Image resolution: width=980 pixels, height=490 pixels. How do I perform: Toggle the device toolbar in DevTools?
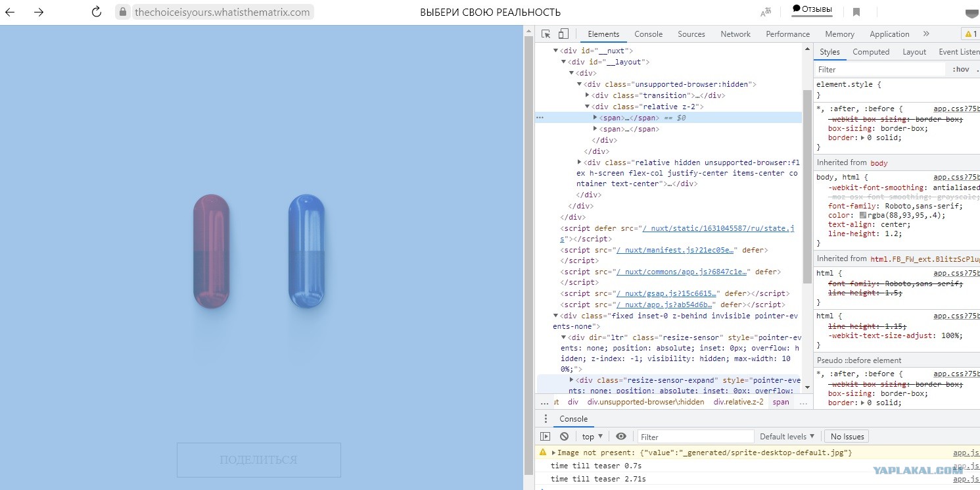(563, 34)
